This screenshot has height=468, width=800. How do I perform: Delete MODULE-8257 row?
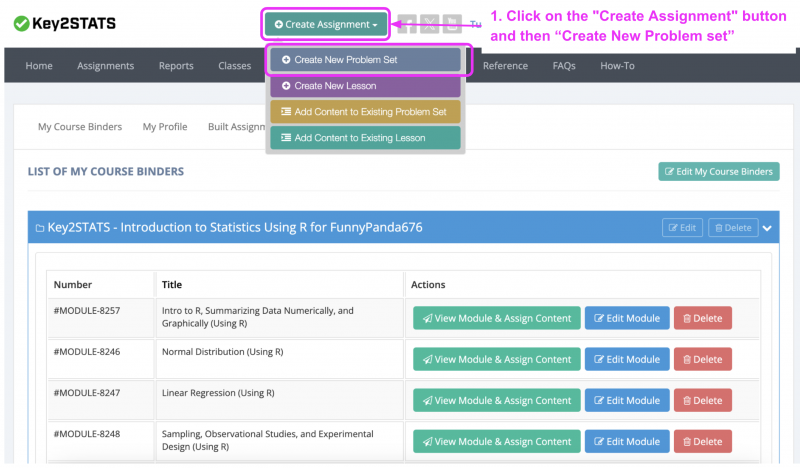(703, 318)
